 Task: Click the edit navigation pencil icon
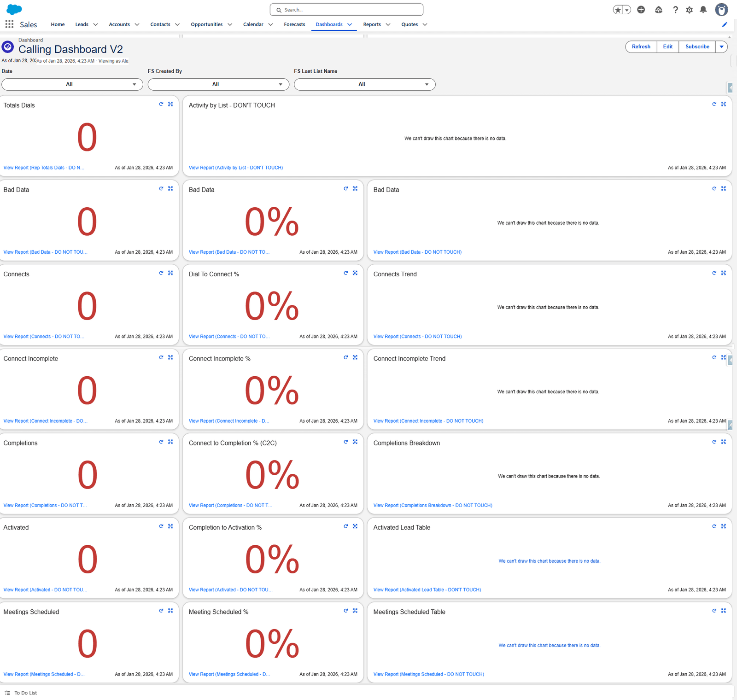(725, 24)
